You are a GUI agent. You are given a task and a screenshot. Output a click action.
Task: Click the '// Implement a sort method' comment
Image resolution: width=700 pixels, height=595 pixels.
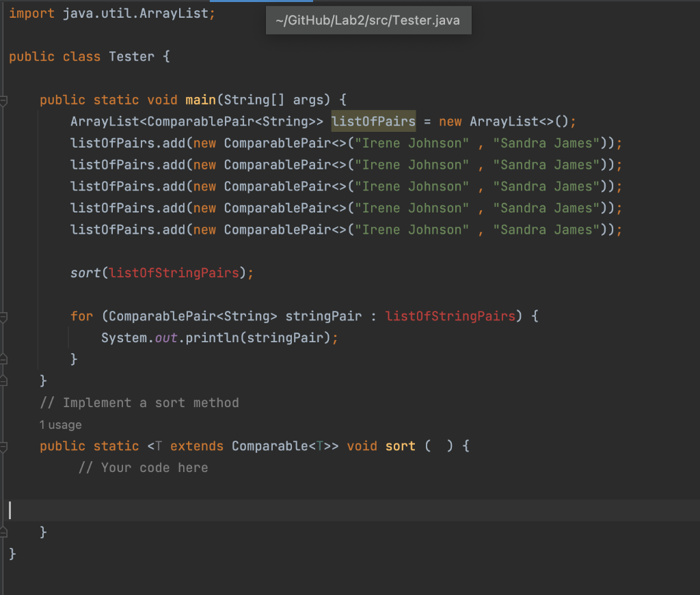tap(139, 403)
